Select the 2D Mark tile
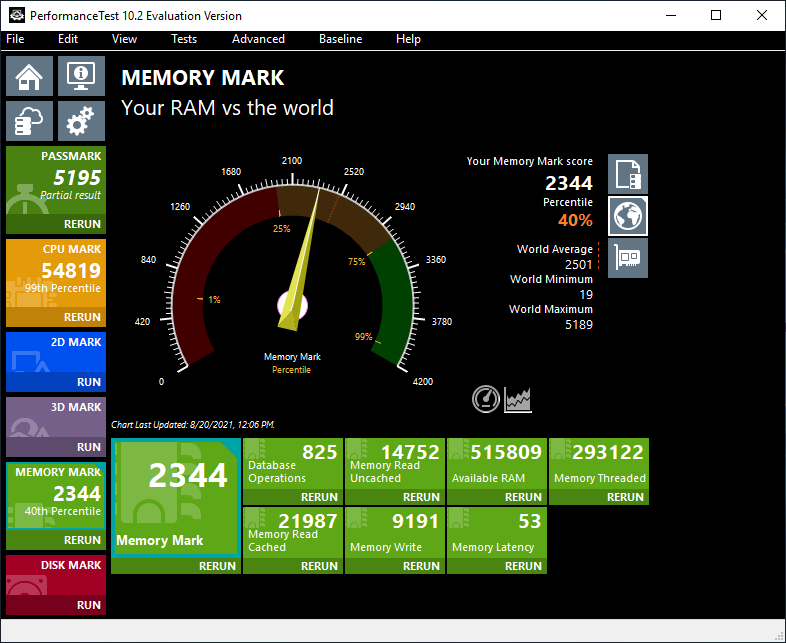This screenshot has height=643, width=786. click(x=56, y=352)
